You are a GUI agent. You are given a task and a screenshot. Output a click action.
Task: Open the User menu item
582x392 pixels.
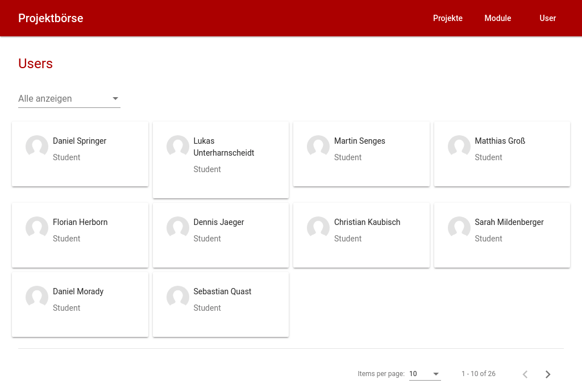[x=547, y=18]
